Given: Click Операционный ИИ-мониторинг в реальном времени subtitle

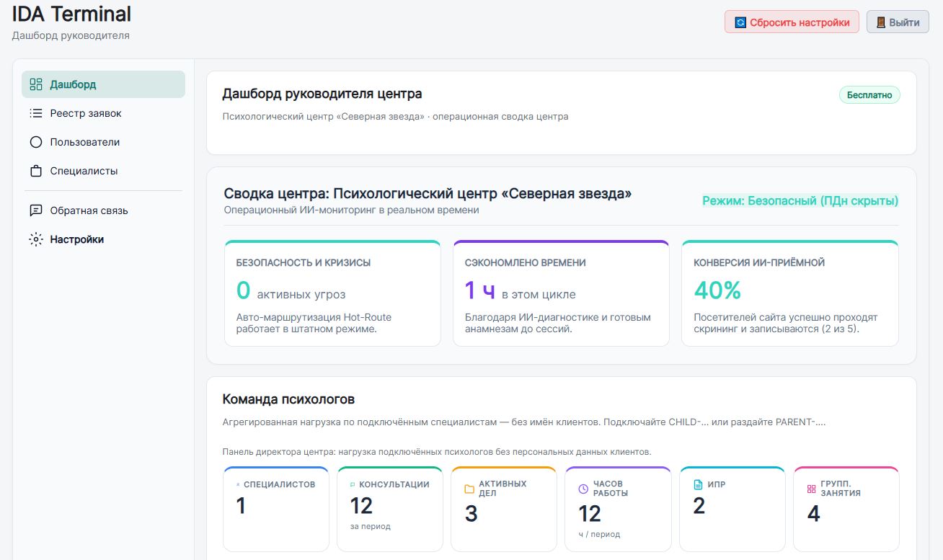Looking at the screenshot, I should (351, 210).
